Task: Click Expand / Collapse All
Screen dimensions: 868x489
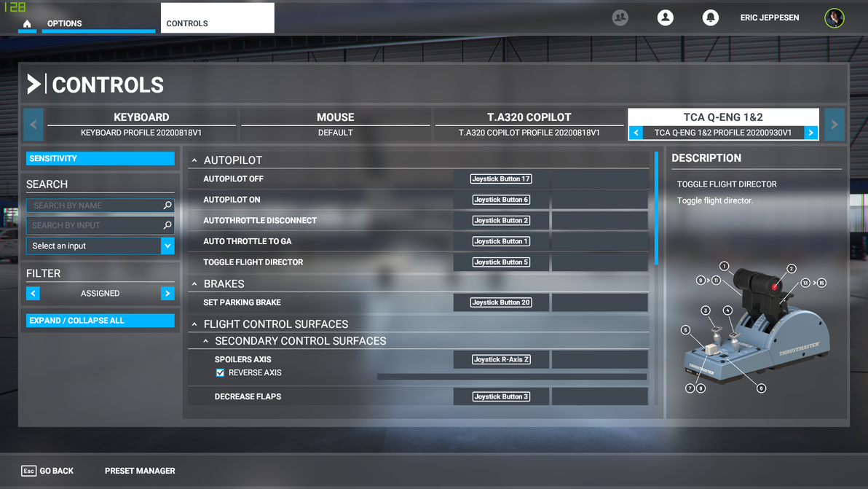Action: coord(100,321)
